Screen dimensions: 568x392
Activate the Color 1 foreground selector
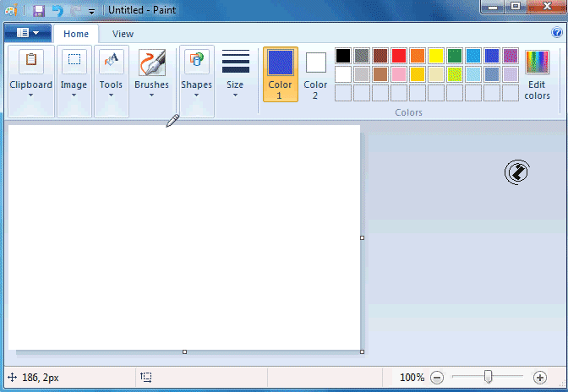(x=280, y=74)
